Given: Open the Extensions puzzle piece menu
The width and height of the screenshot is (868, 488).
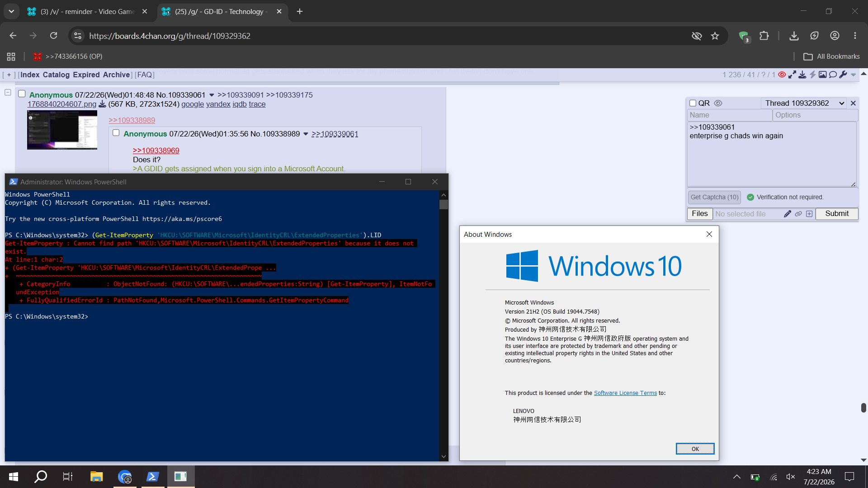Looking at the screenshot, I should coord(764,36).
